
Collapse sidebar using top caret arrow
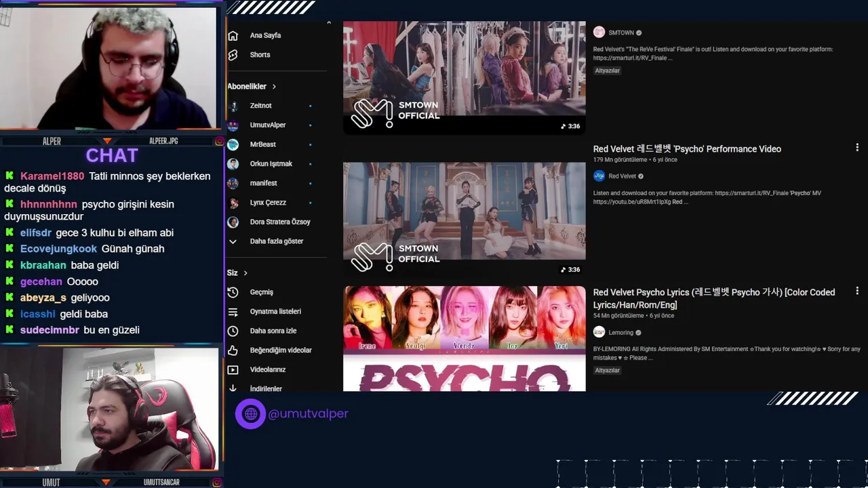point(329,23)
